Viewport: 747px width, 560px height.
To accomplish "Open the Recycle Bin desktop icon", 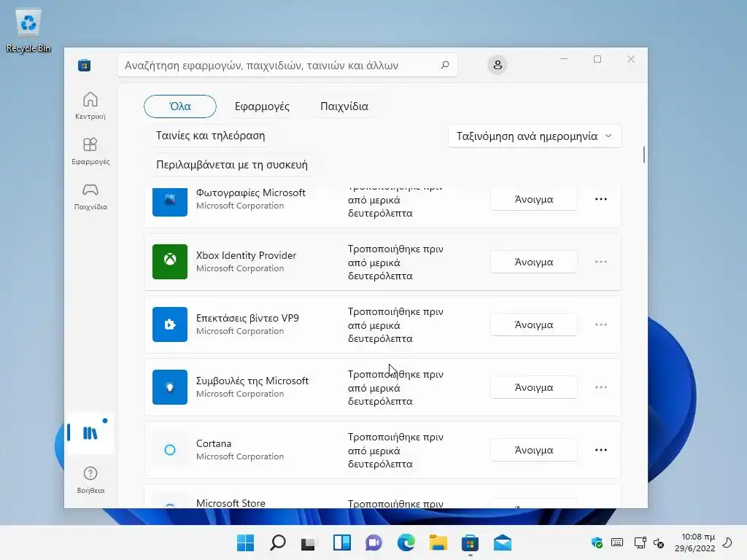I will click(x=28, y=31).
